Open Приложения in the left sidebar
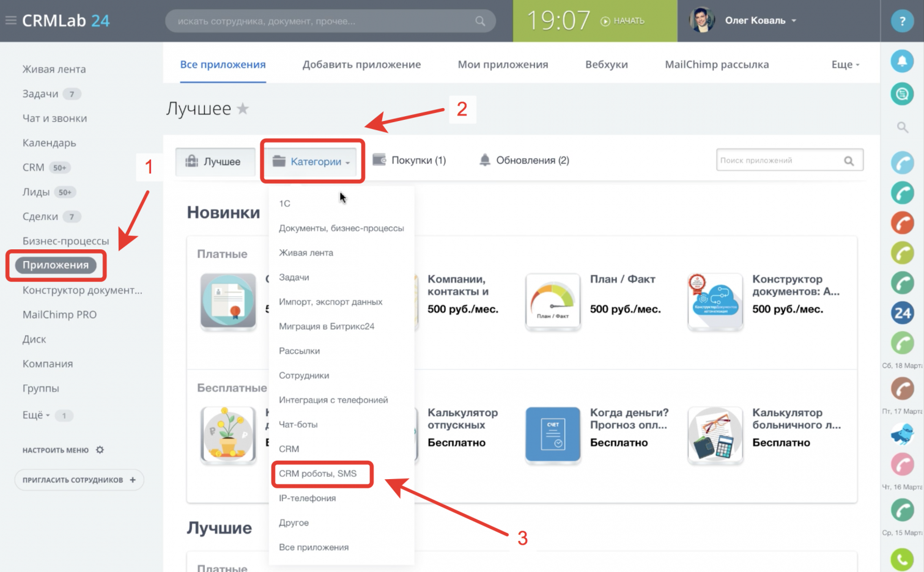This screenshot has height=572, width=924. (x=56, y=265)
